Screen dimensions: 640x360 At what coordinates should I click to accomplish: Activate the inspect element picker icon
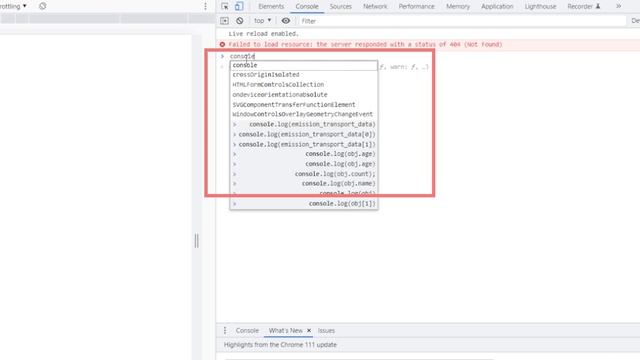pyautogui.click(x=224, y=6)
